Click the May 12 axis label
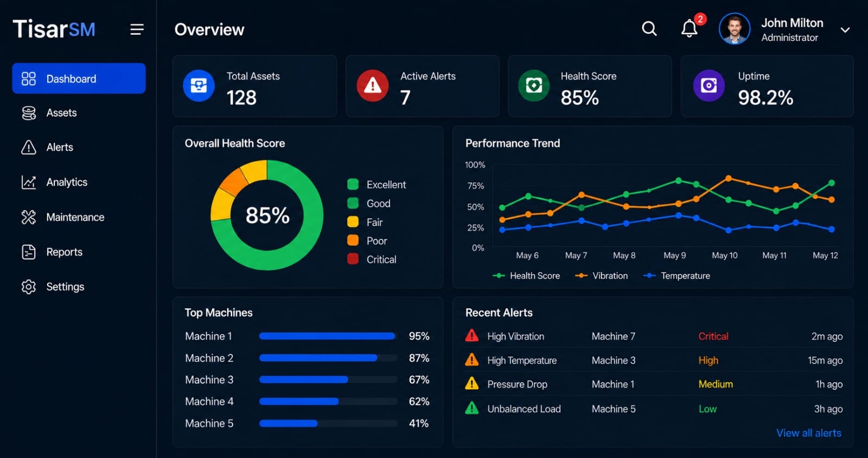This screenshot has width=868, height=458. [x=825, y=256]
